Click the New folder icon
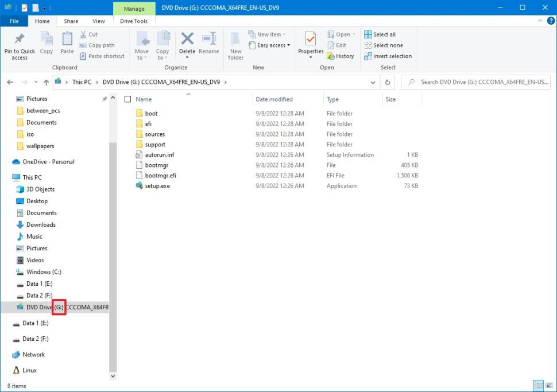 click(235, 39)
